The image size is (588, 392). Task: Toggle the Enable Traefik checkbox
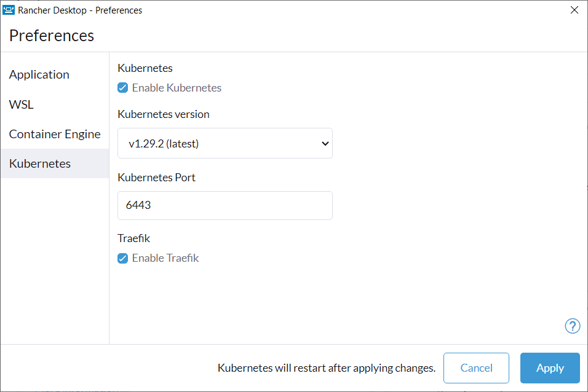pyautogui.click(x=122, y=258)
